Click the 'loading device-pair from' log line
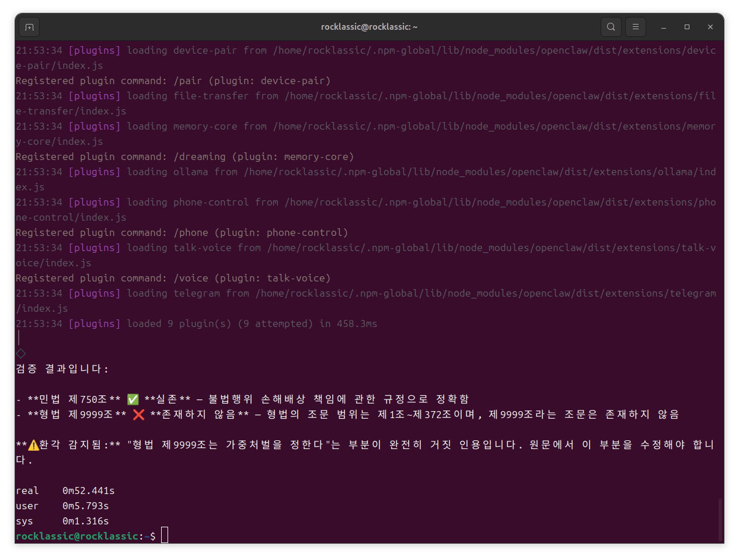Viewport: 739px width, 560px height. click(x=365, y=58)
